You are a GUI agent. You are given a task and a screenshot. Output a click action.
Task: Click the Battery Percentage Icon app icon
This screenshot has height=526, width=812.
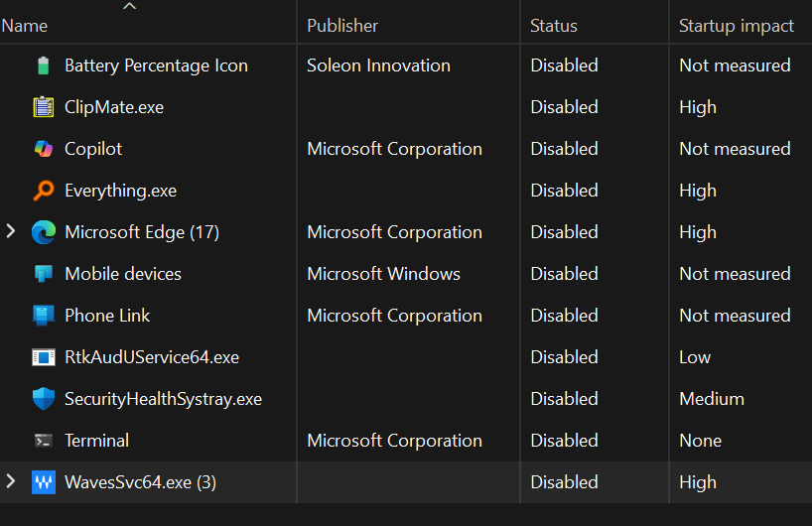pyautogui.click(x=44, y=66)
